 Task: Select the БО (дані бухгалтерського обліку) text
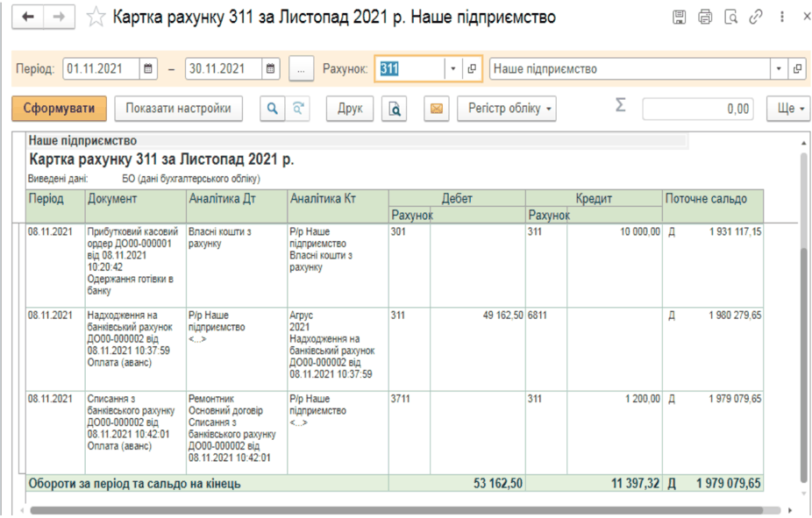(191, 179)
